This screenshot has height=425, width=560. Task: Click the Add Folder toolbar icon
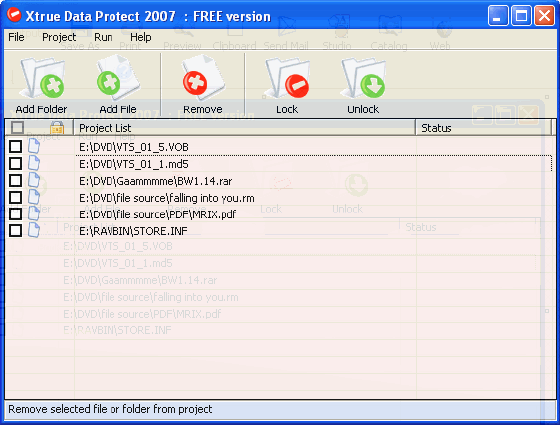[42, 79]
